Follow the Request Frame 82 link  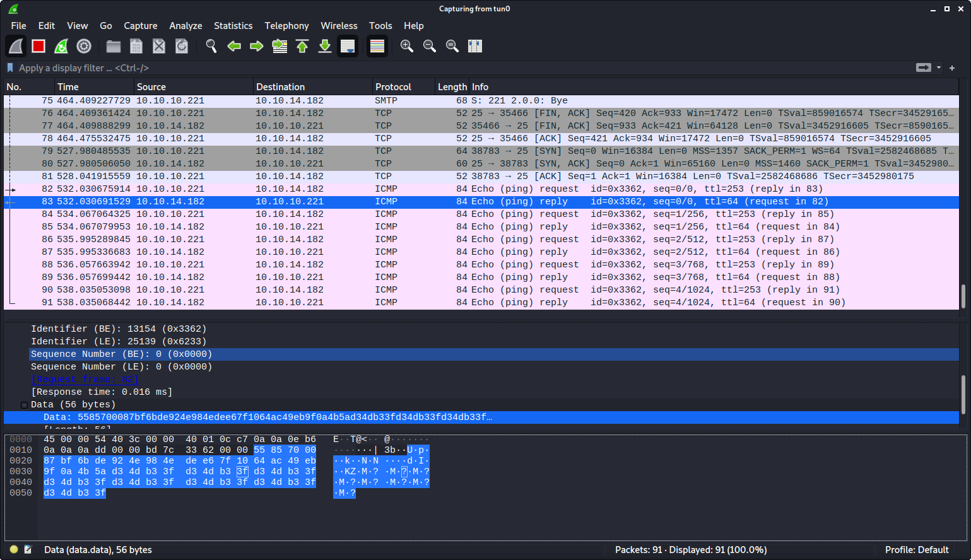tap(85, 379)
